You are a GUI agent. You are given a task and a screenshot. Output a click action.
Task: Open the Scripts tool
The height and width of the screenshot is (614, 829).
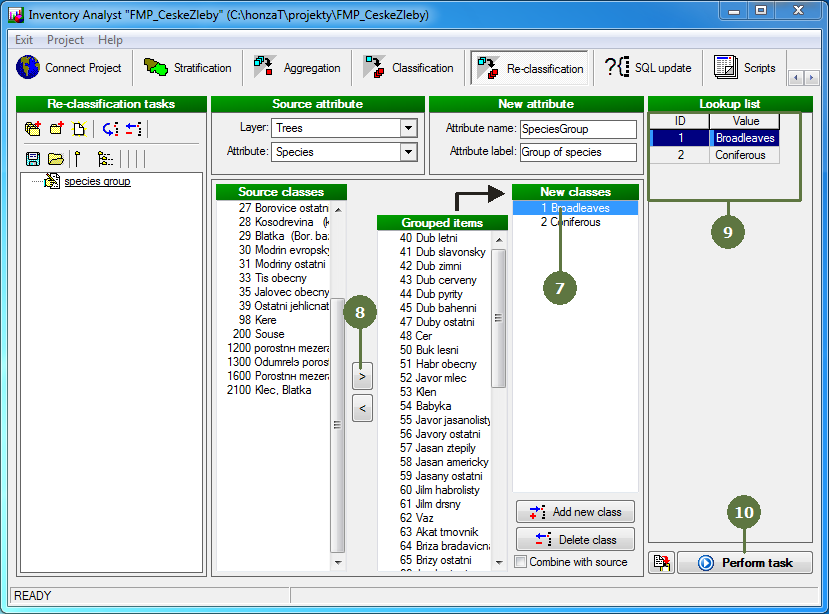tap(745, 68)
